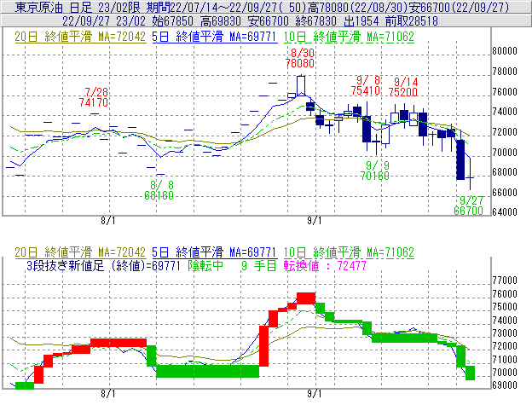Click the 転換値 : 72477 reversal value

325,265
